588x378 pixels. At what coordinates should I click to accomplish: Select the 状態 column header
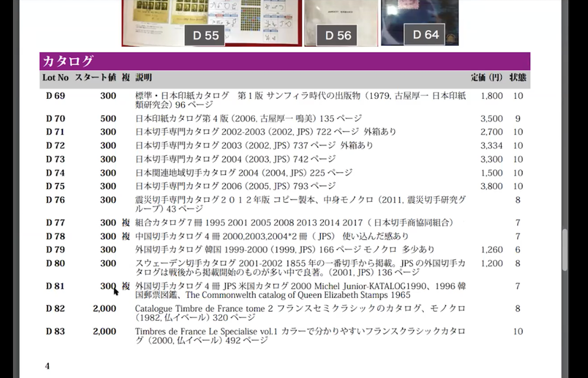click(517, 77)
